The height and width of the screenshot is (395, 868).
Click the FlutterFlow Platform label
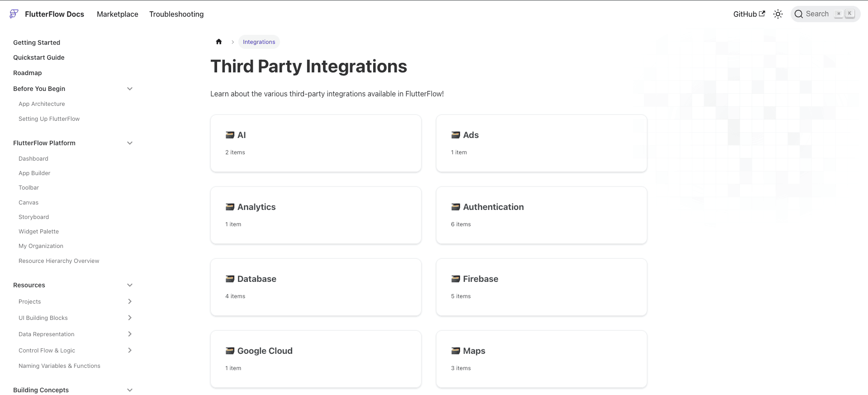point(44,143)
